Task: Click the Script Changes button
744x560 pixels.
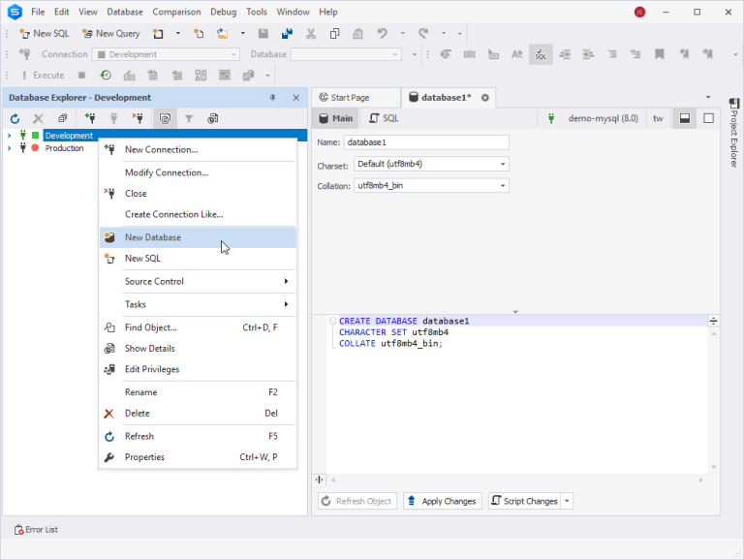Action: pyautogui.click(x=524, y=501)
